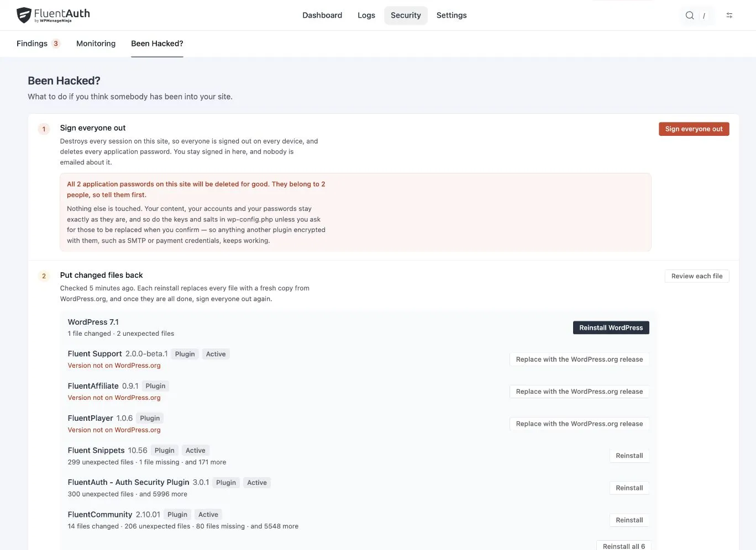Replace Fluent Support with the WordPress.org release
The width and height of the screenshot is (756, 550).
(579, 359)
